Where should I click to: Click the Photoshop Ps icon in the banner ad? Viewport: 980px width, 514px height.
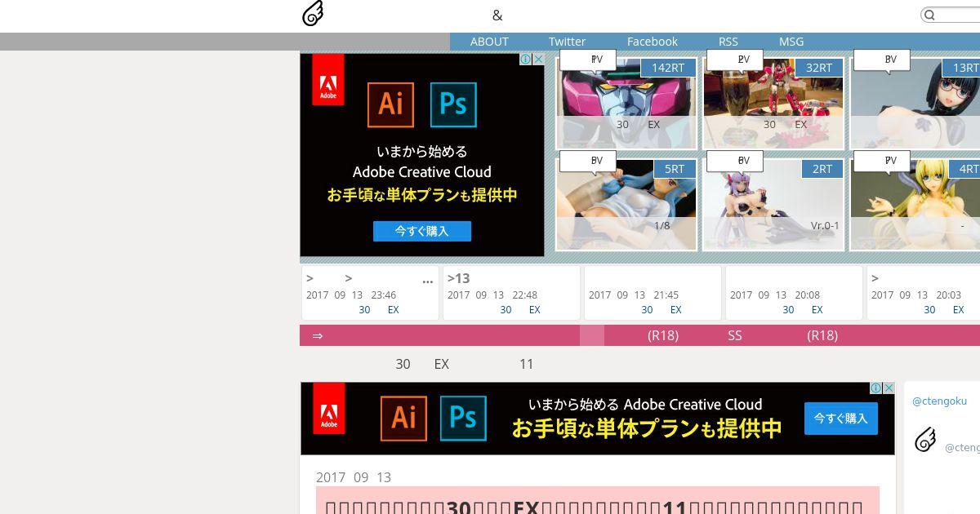[x=463, y=418]
